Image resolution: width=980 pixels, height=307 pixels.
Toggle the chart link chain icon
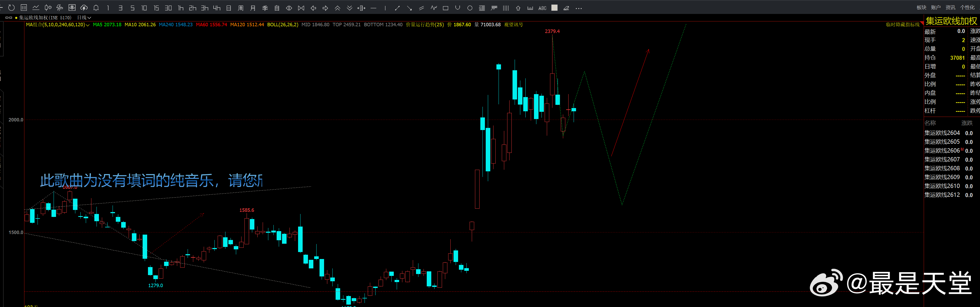[8, 17]
